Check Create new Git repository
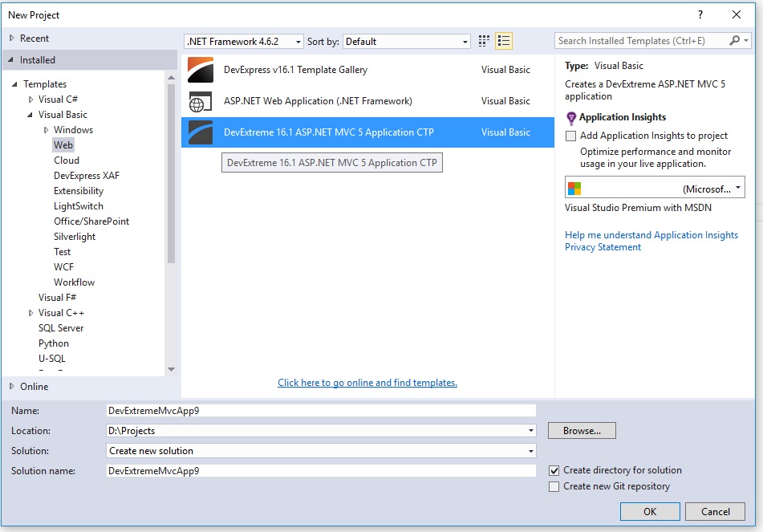Viewport: 763px width, 532px height. point(554,487)
